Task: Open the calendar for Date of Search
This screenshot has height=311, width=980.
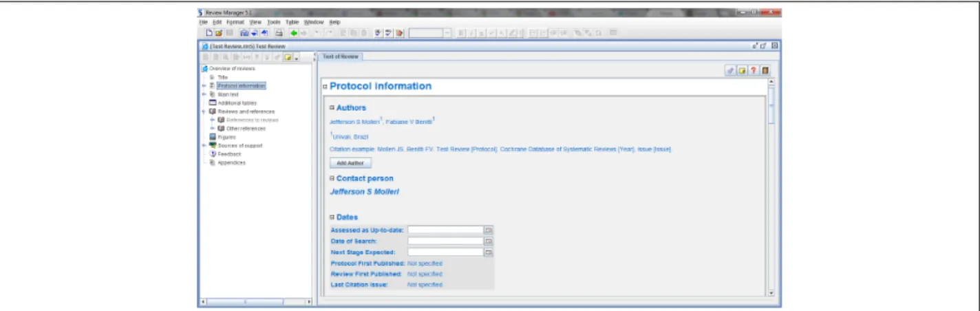Action: tap(489, 242)
